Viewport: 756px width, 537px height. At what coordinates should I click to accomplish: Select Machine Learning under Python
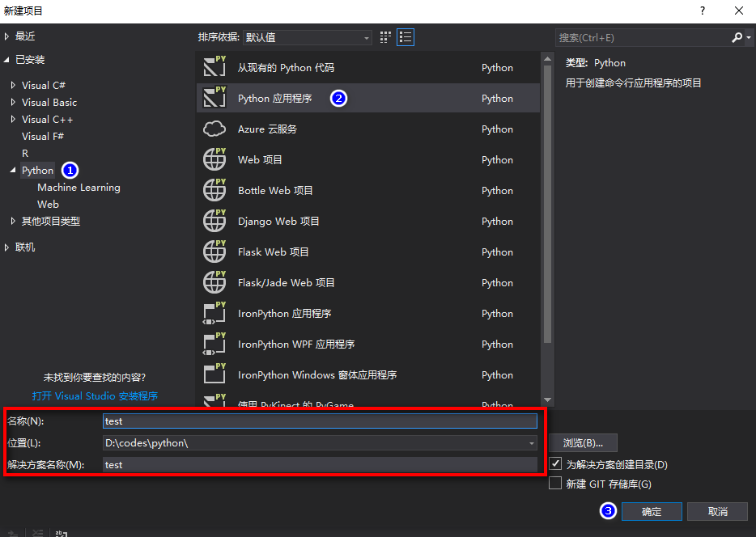coord(79,188)
